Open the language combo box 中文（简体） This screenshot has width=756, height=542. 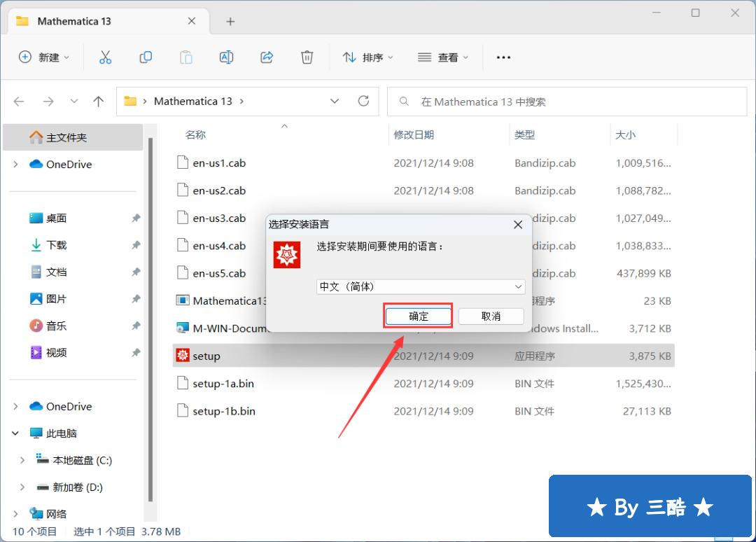421,286
